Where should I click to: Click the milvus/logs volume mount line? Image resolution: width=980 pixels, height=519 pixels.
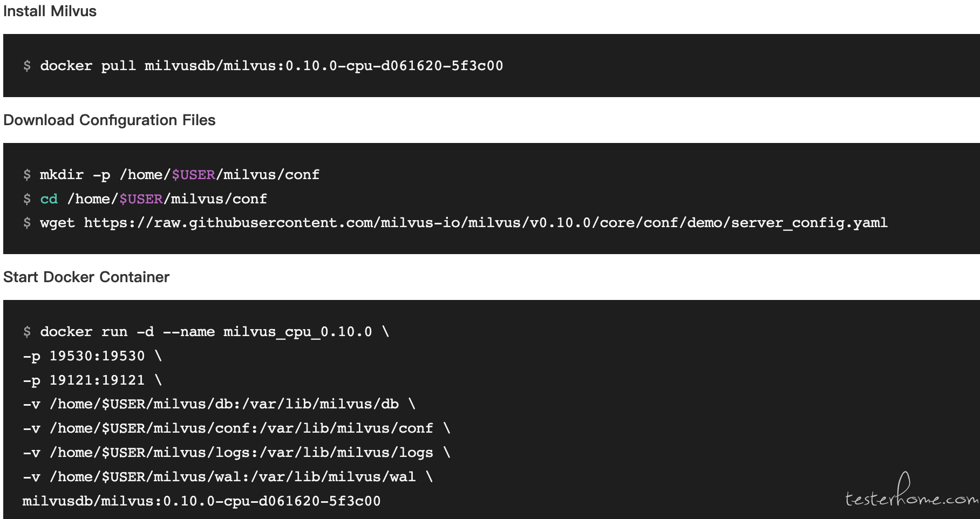(x=236, y=453)
